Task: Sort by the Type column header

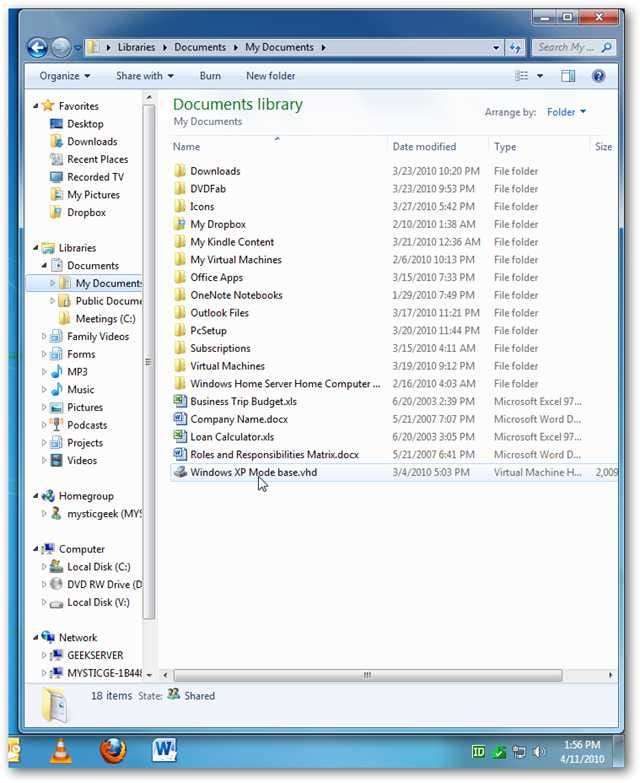Action: (x=505, y=146)
